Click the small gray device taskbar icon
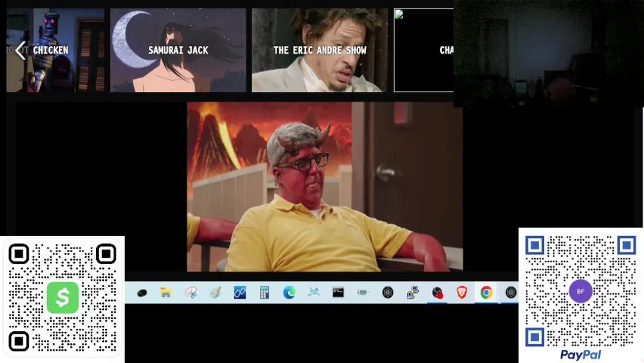Screen dimensions: 644x363 point(363,292)
